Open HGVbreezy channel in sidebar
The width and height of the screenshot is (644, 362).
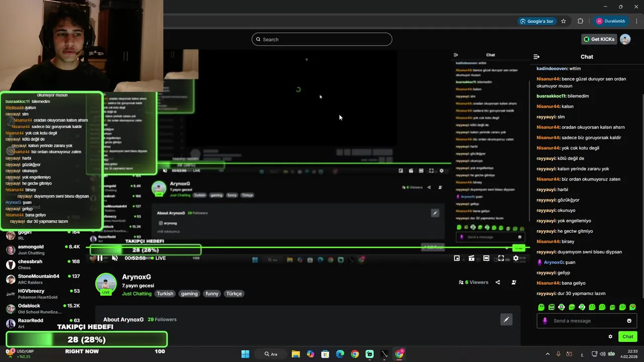tap(43, 294)
